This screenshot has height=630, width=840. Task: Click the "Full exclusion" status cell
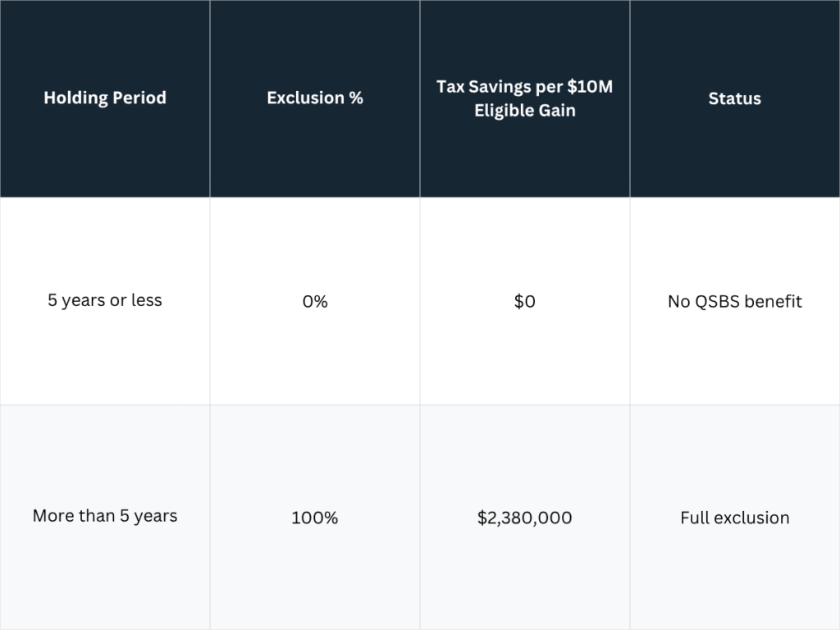tap(735, 518)
